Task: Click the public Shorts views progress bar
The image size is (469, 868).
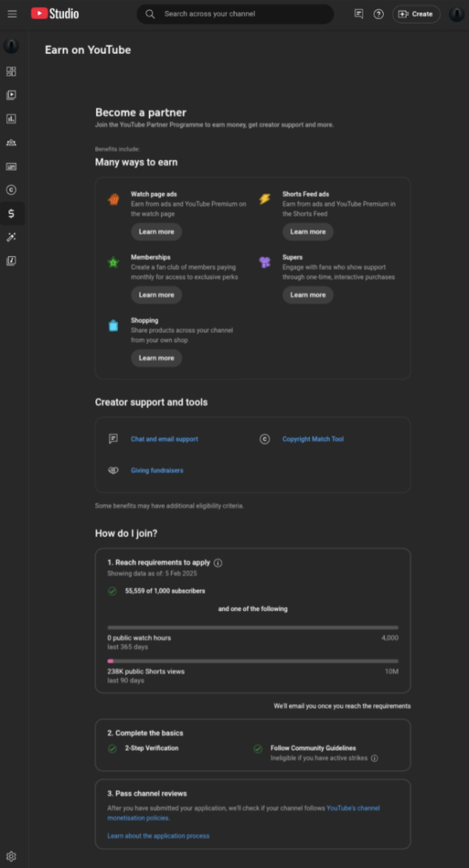Action: (252, 661)
